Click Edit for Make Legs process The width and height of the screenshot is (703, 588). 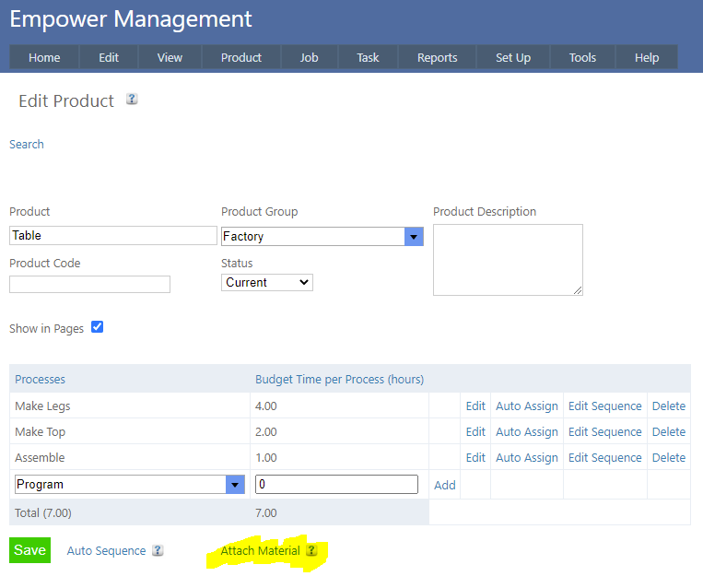475,406
